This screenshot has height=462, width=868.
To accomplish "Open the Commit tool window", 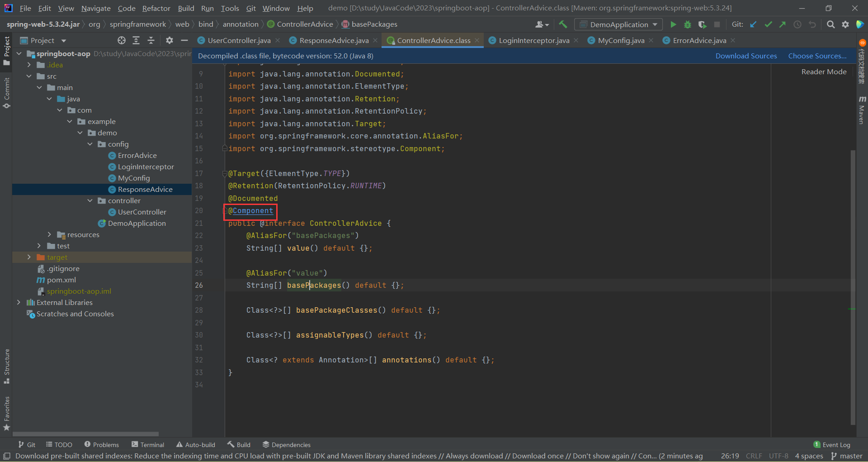I will tap(6, 93).
